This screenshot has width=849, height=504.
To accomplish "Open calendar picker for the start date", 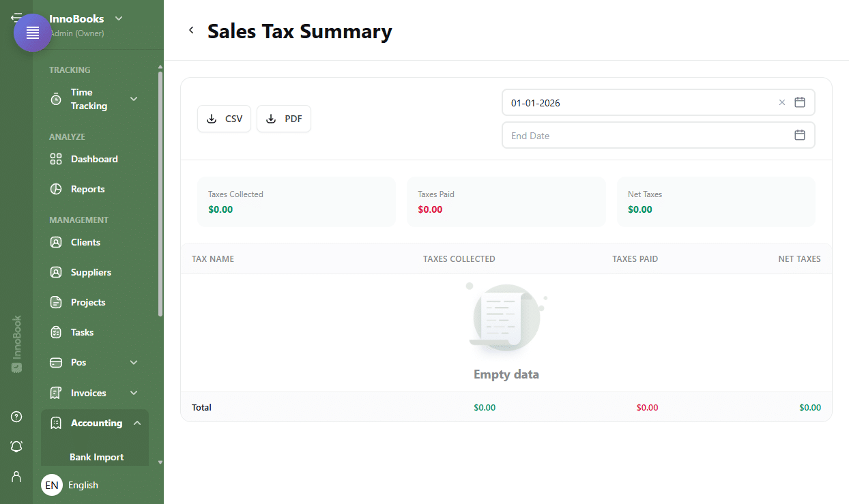I will [x=800, y=102].
